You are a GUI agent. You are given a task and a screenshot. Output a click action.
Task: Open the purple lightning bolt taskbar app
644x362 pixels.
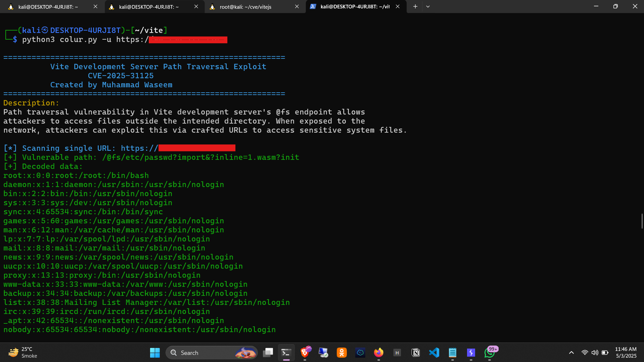click(471, 353)
